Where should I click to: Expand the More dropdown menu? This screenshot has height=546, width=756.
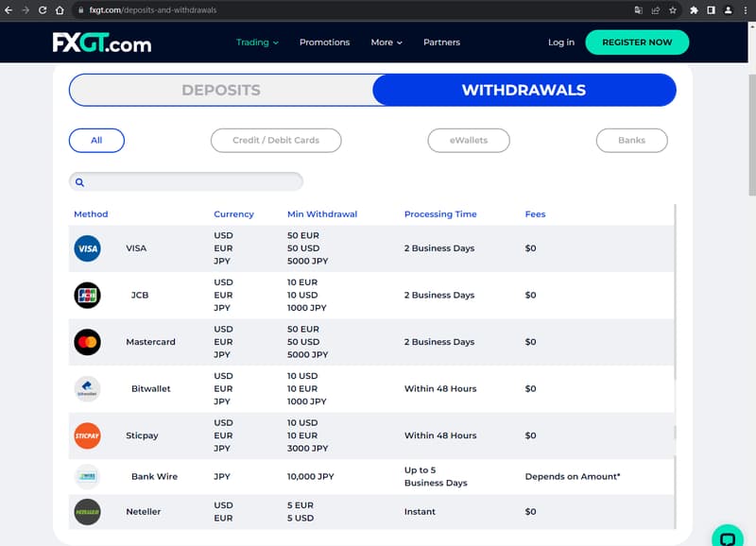(387, 43)
